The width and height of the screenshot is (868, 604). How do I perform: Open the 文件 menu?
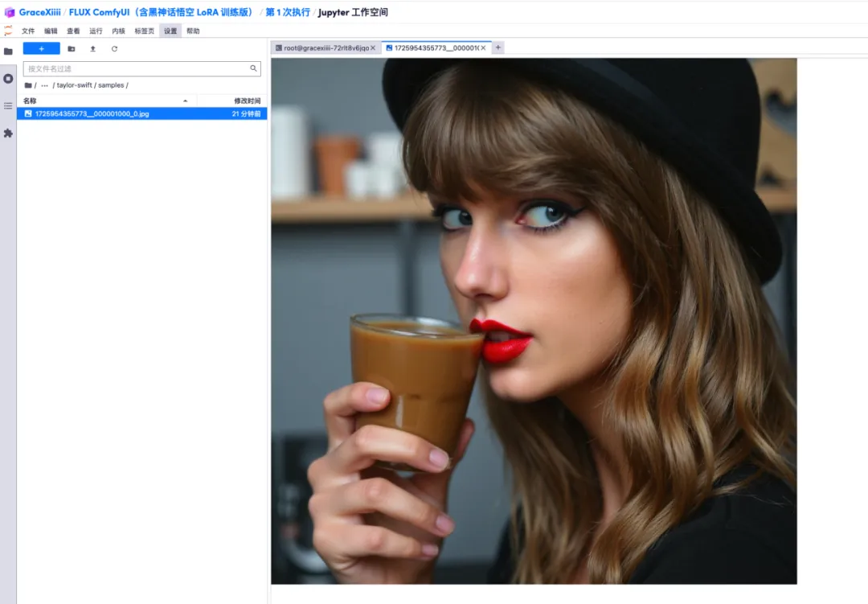coord(28,31)
